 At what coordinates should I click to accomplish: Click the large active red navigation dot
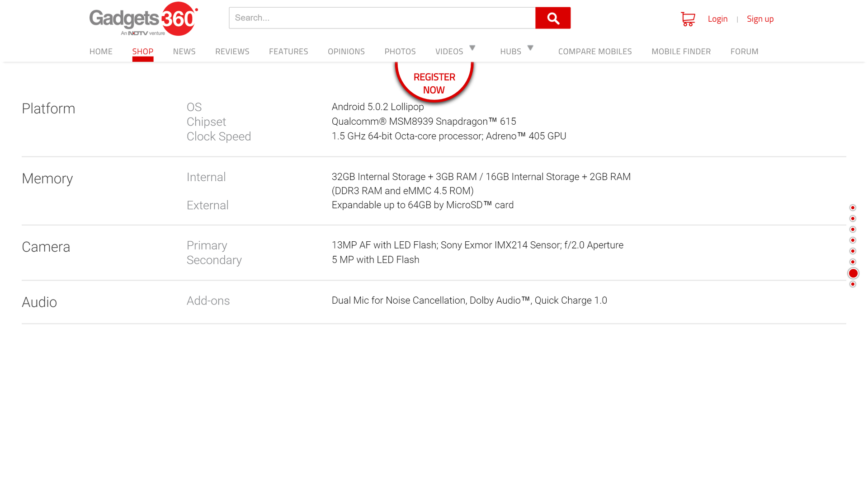point(853,273)
